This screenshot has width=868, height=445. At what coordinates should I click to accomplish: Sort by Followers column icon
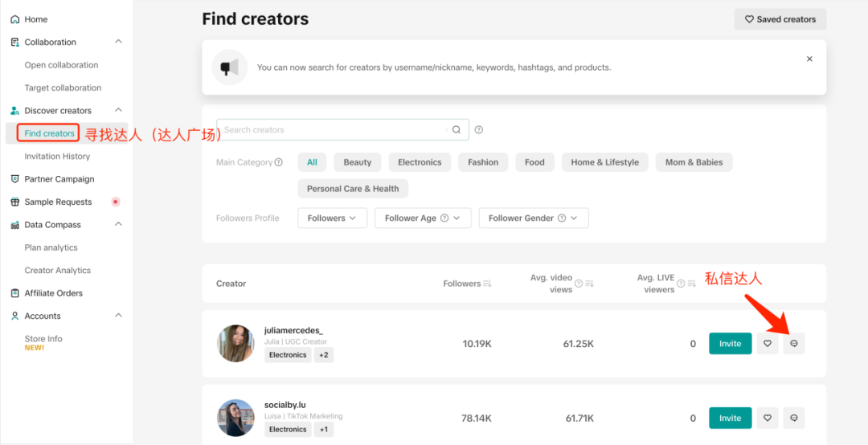tap(487, 284)
